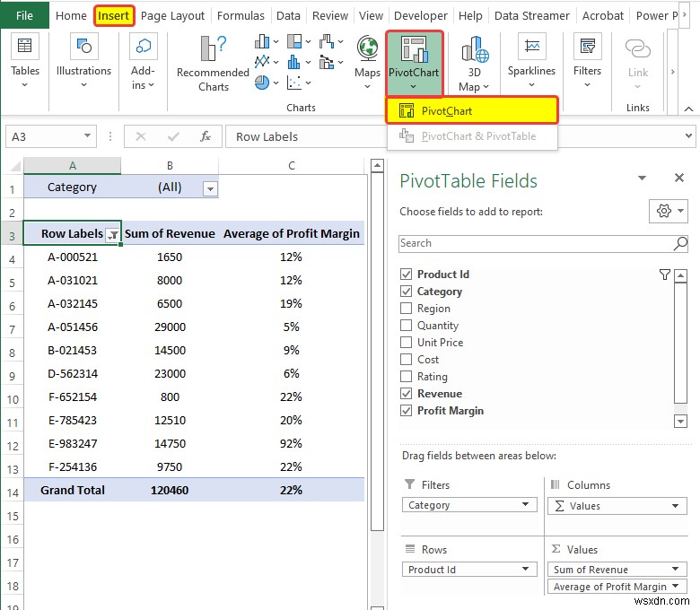700x610 pixels.
Task: Uncheck the Revenue field
Action: pyautogui.click(x=406, y=394)
